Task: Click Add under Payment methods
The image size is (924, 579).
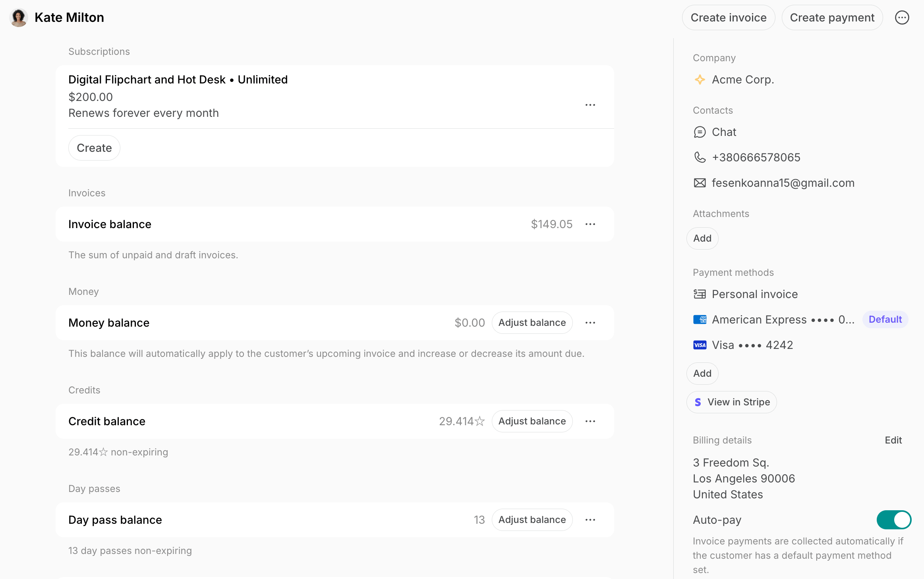Action: [702, 374]
